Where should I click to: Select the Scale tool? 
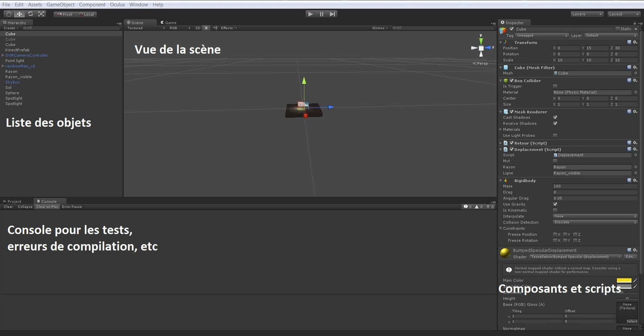(x=41, y=14)
